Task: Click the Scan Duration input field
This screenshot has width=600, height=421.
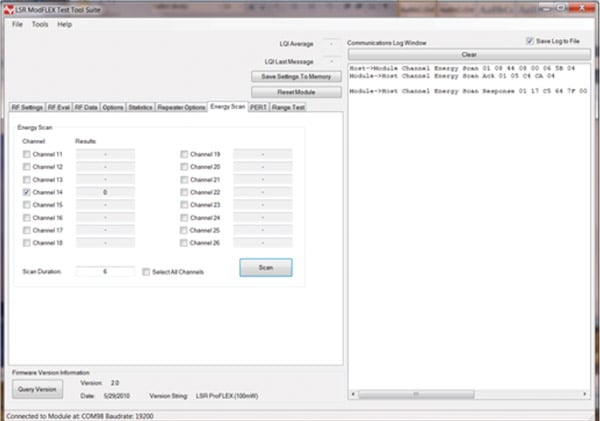Action: pos(105,271)
